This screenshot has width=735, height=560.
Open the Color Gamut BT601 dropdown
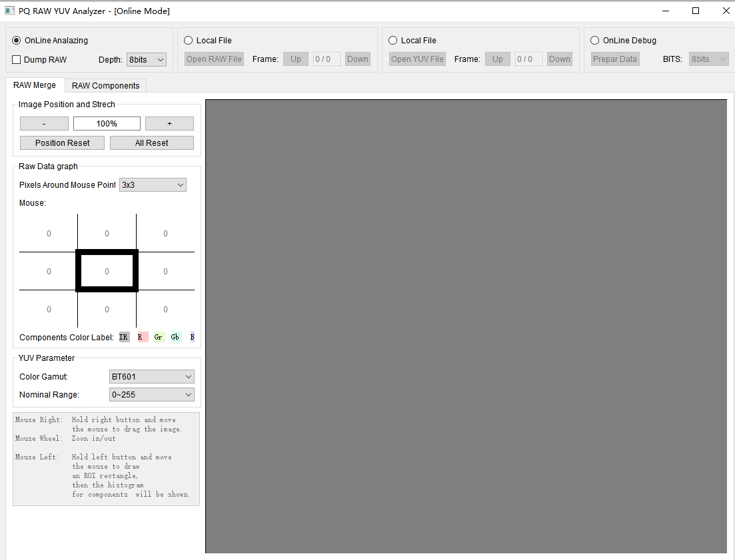[151, 377]
